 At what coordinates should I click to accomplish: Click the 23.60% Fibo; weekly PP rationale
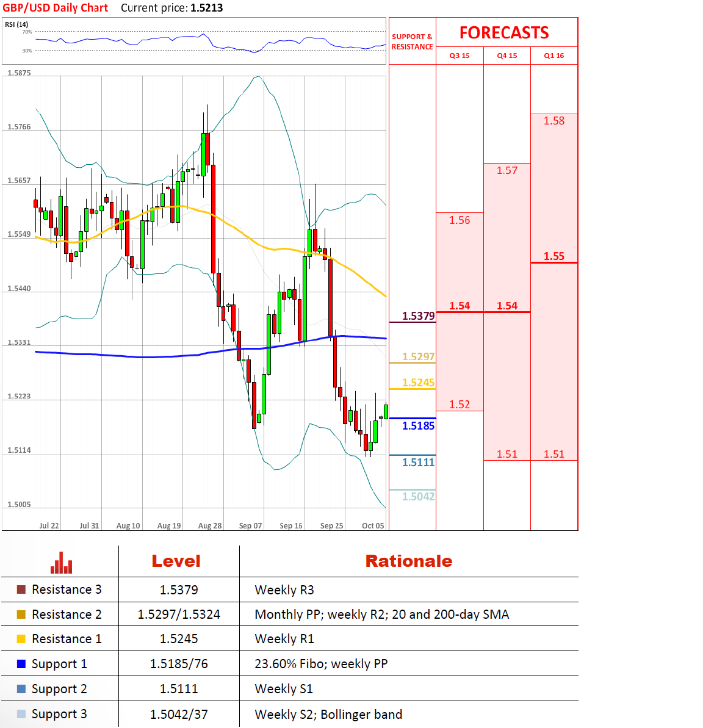point(321,664)
